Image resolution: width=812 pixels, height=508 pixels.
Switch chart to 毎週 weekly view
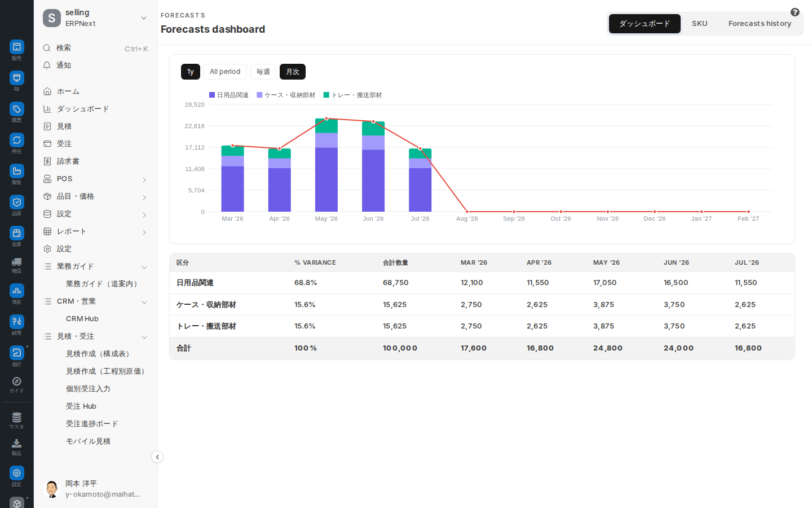click(x=263, y=72)
